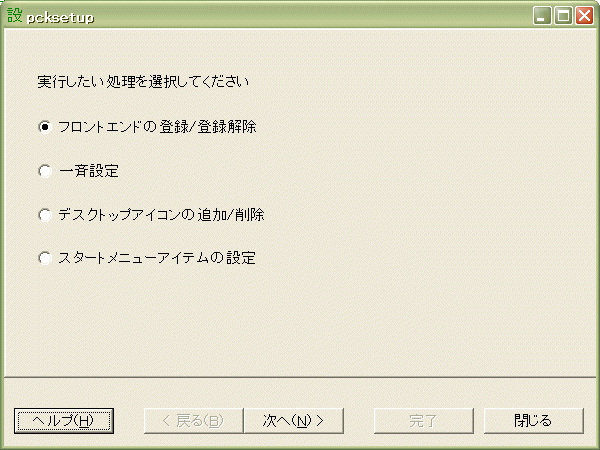The height and width of the screenshot is (450, 600).
Task: Click the 一斉設定 label text
Action: [89, 171]
